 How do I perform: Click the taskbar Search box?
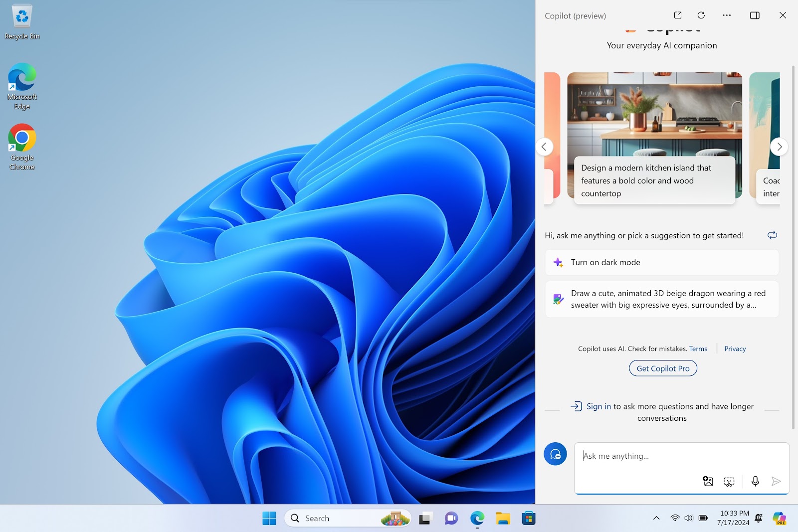[348, 519]
